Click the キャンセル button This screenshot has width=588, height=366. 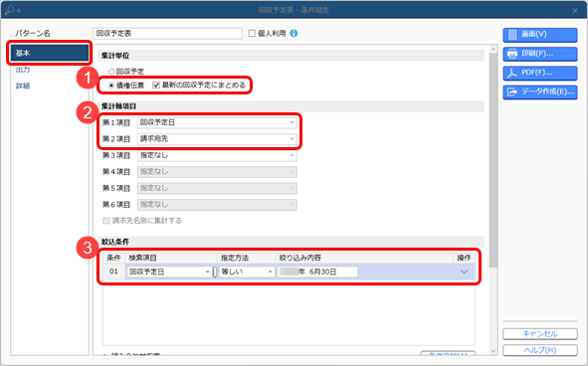point(540,334)
